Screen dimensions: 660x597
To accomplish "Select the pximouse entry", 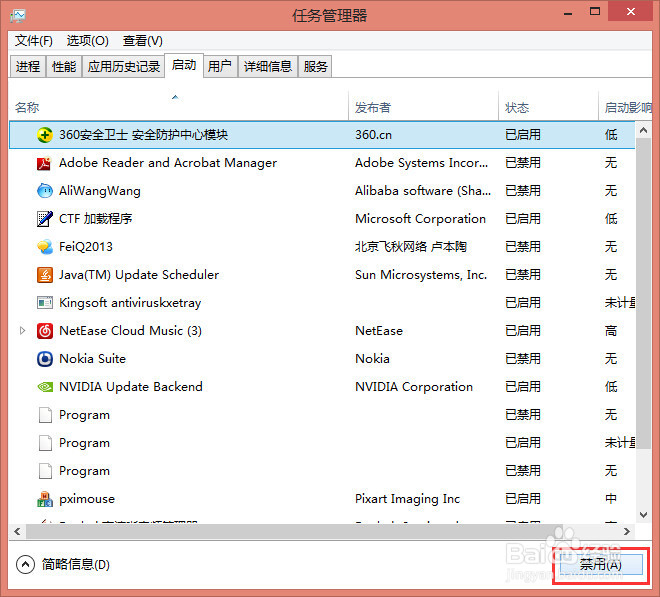I will click(322, 499).
